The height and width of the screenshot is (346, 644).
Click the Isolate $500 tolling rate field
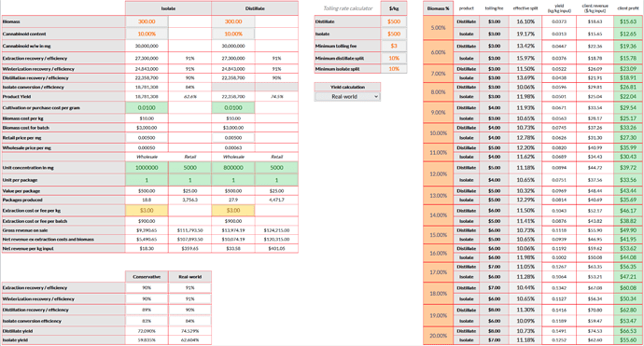[x=394, y=35]
